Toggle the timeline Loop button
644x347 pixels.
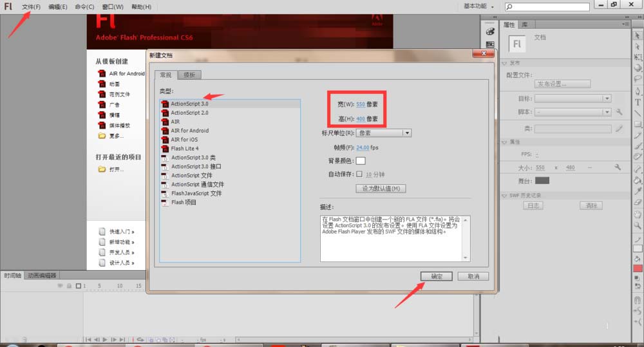point(141,340)
